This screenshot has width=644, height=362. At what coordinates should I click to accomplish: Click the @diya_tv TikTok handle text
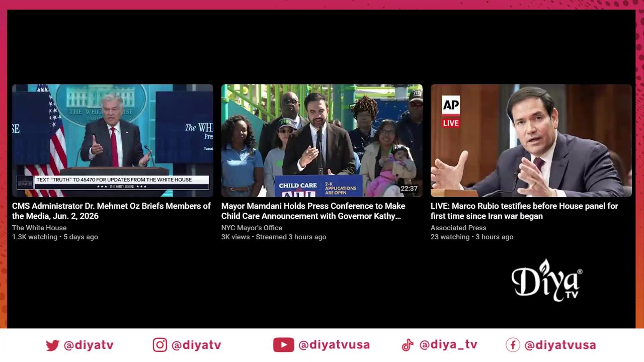coord(448,345)
